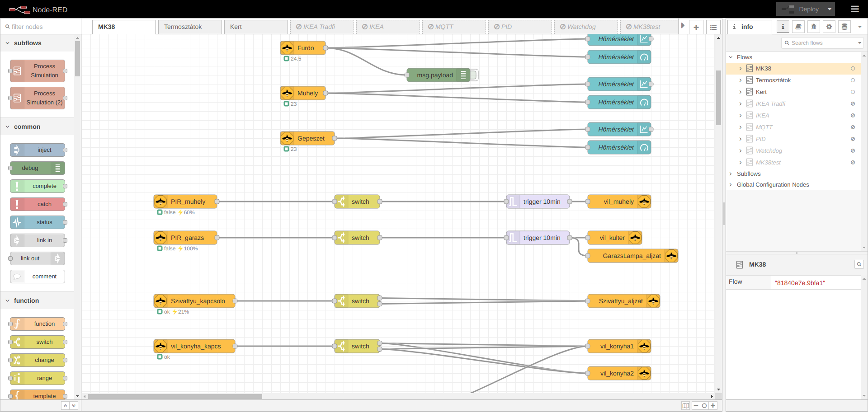Collapse the subflows palette category

point(37,43)
